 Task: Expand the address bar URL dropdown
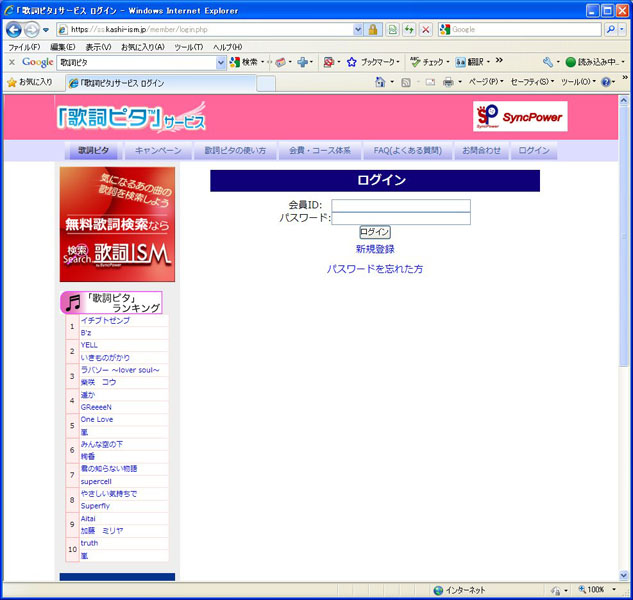357,30
